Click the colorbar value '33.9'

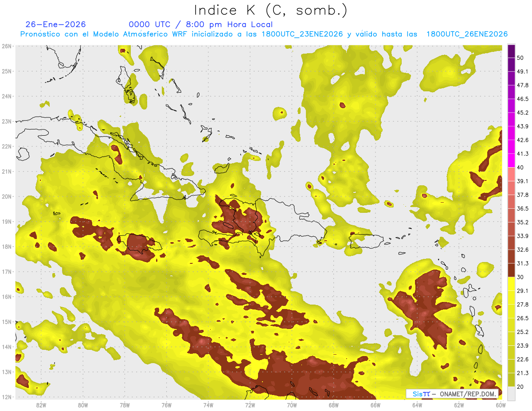coord(522,236)
